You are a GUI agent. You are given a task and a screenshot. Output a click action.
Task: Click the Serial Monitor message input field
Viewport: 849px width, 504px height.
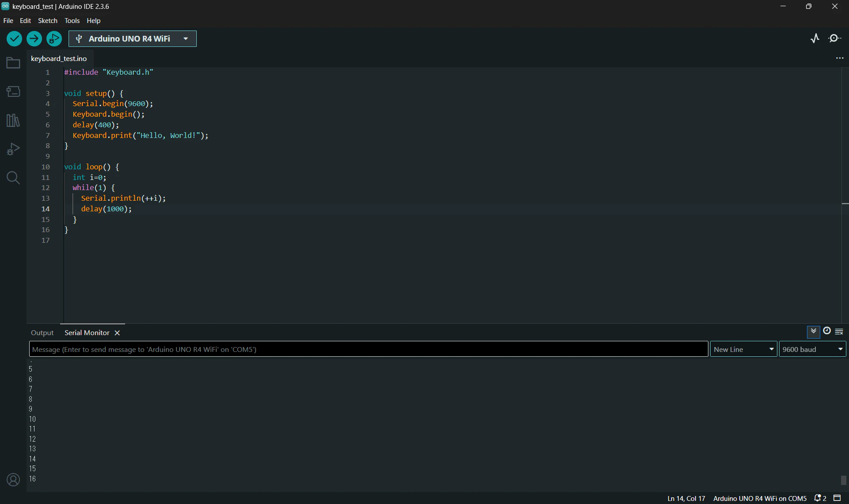369,349
